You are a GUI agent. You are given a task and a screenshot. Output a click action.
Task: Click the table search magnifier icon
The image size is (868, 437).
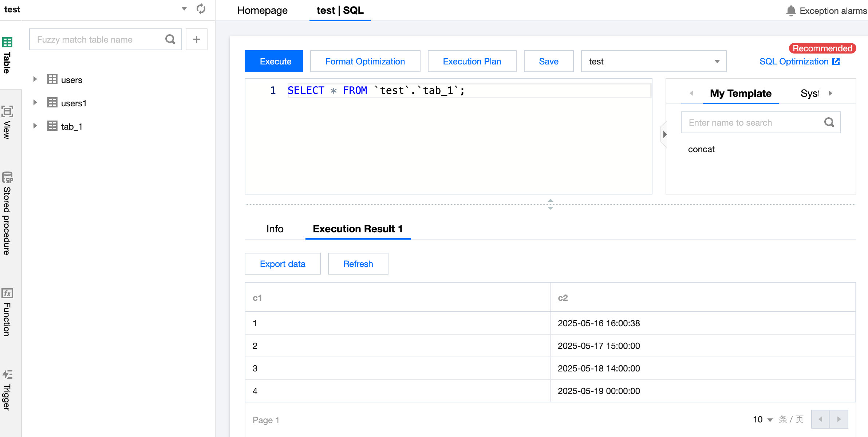pyautogui.click(x=170, y=39)
